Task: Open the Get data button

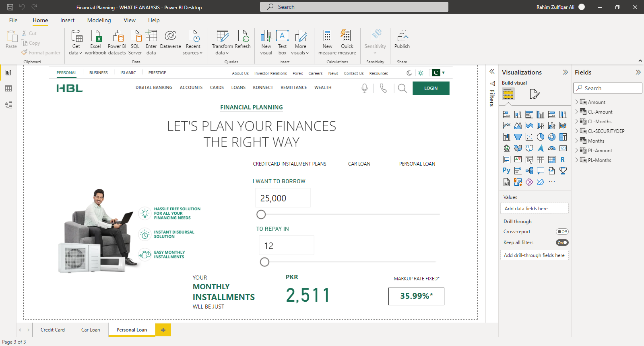Action: pos(76,42)
